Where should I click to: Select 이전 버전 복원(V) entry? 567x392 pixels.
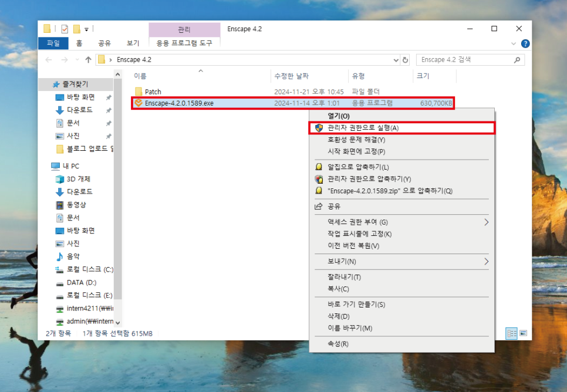point(401,246)
